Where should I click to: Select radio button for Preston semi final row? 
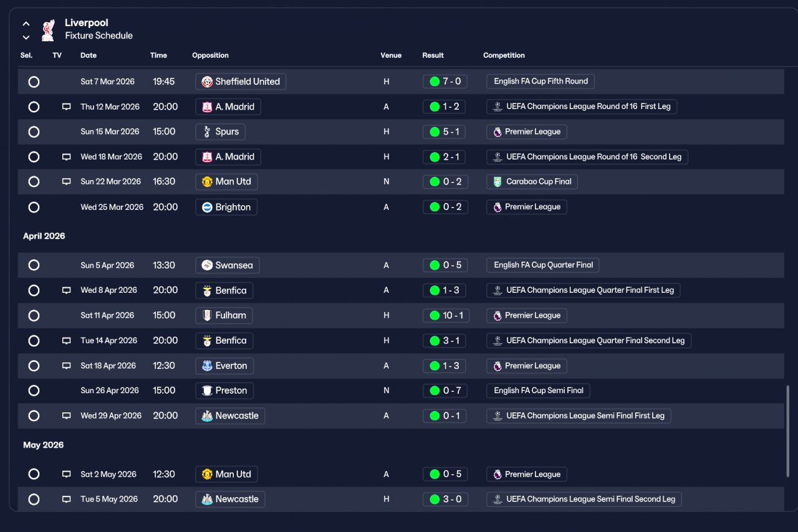[x=34, y=391]
